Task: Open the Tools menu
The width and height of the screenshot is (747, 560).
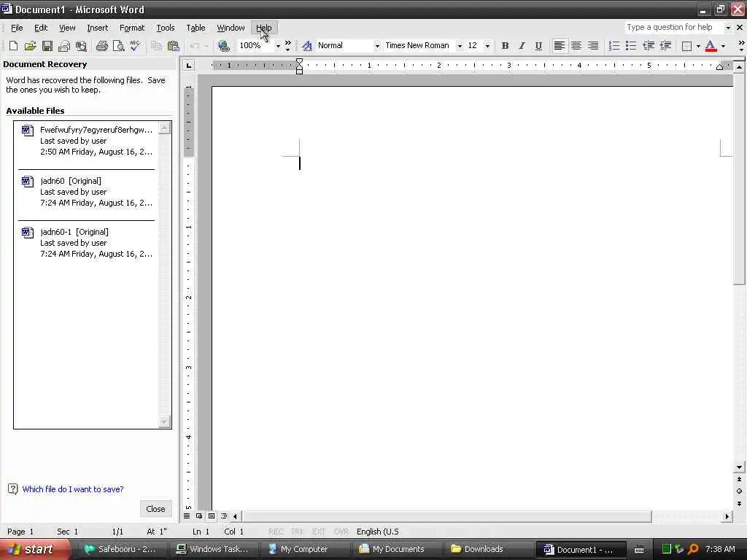Action: [x=166, y=28]
